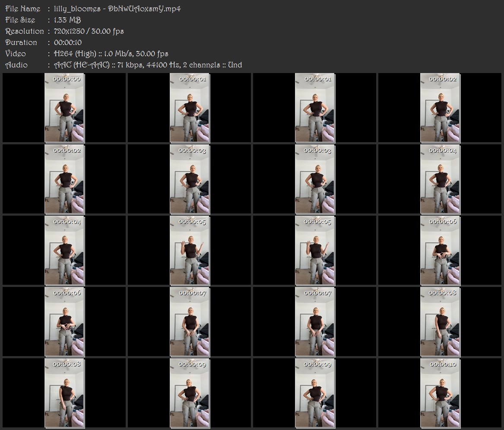Click the 'Audio' label
This screenshot has width=504, height=430.
pos(16,65)
